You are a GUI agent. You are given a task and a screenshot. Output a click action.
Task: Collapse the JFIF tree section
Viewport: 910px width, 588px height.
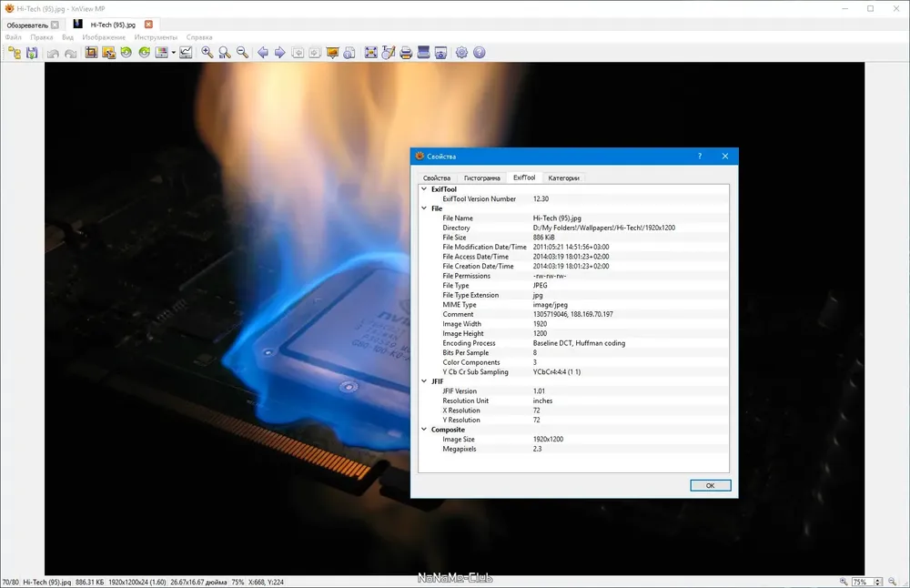click(x=424, y=380)
